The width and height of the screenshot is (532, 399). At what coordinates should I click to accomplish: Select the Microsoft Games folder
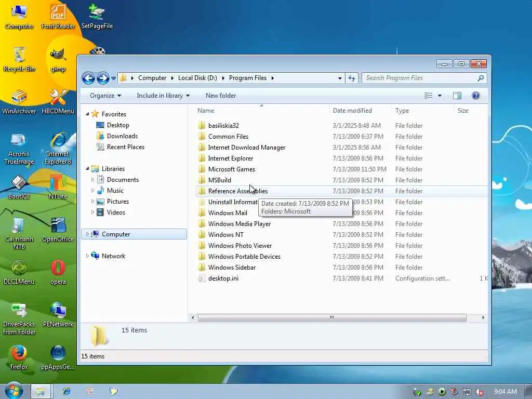coord(231,169)
